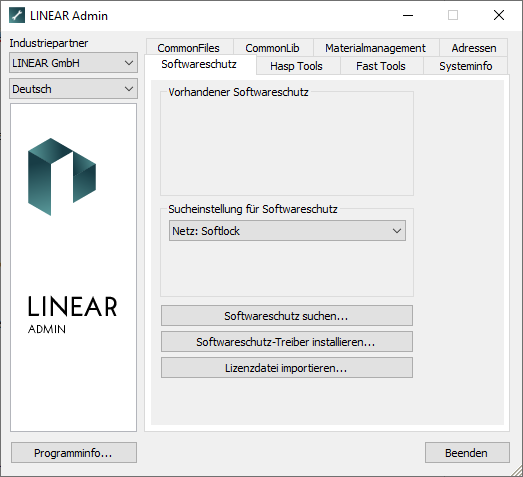
Task: Switch to the CommonLib tab
Action: tap(273, 48)
